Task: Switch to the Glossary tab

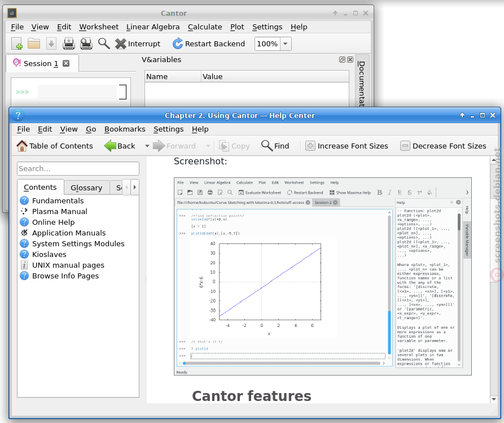Action: (86, 187)
